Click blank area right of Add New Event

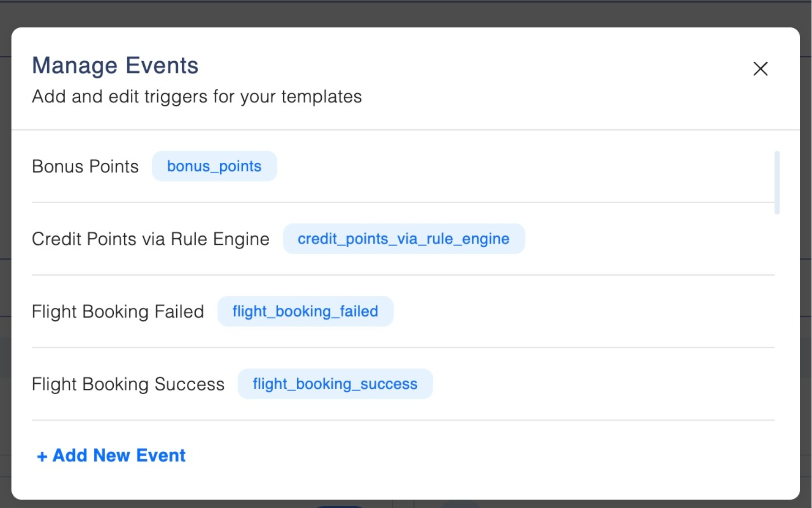[x=453, y=455]
